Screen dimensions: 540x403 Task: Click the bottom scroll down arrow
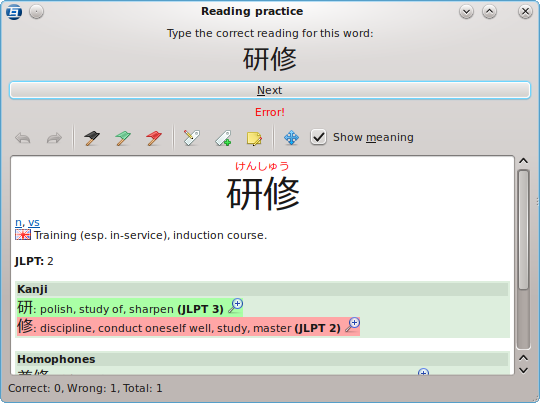523,370
